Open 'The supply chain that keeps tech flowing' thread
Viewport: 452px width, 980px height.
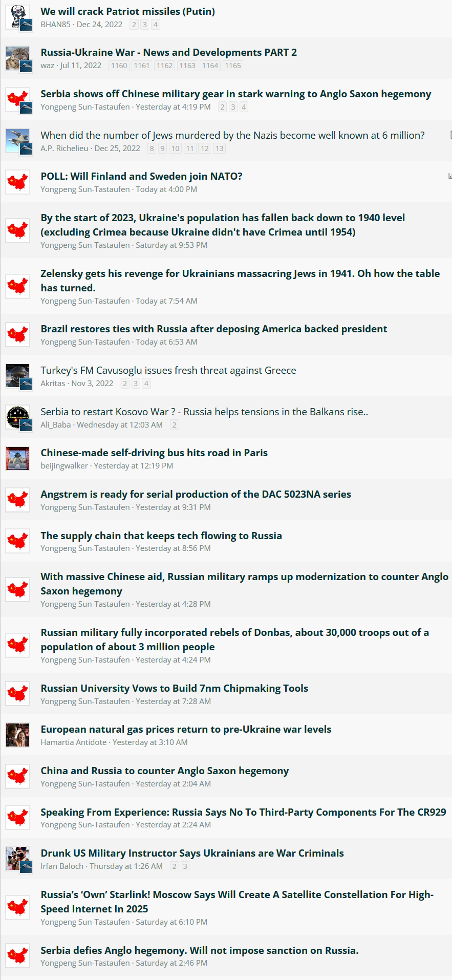[x=161, y=536]
